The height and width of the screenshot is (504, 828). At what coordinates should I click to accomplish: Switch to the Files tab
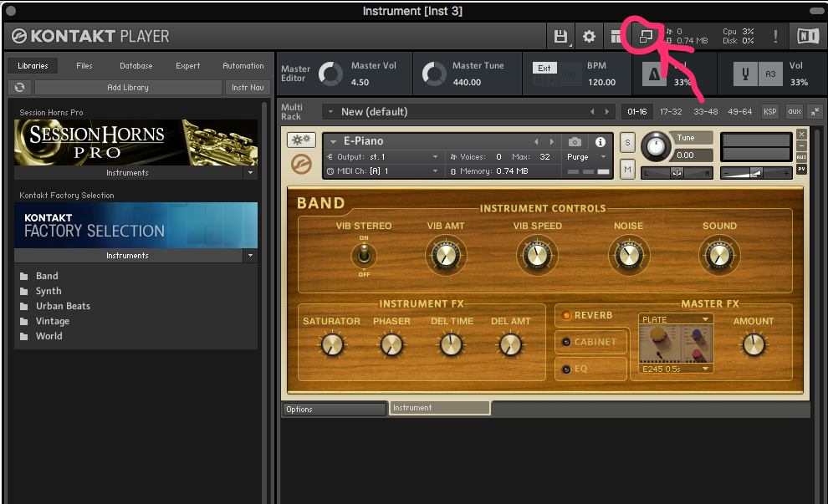[x=84, y=65]
